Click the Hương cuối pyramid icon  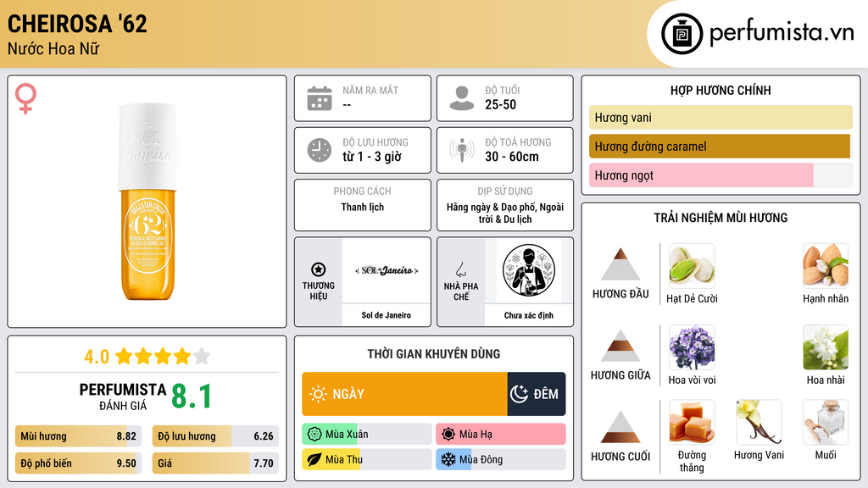[x=620, y=427]
